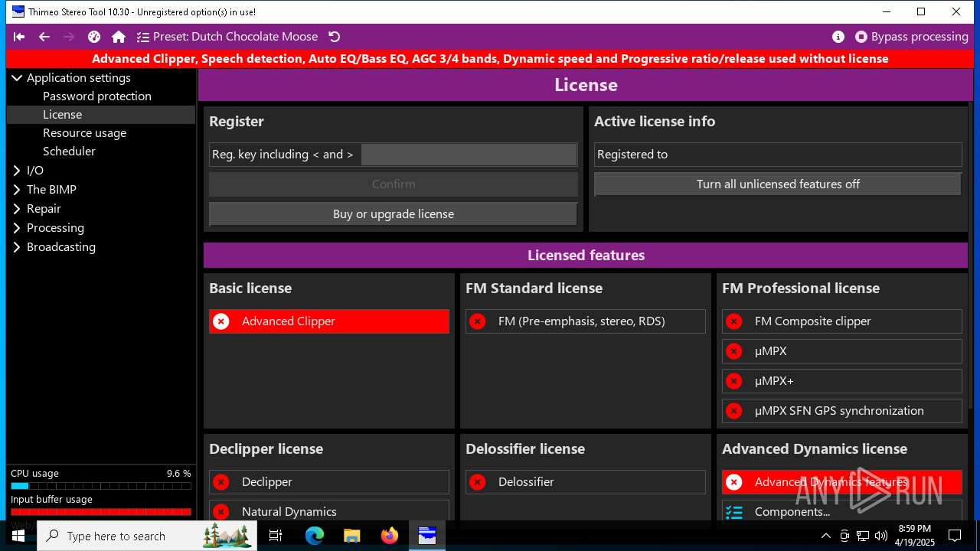Click Buy or upgrade license
980x551 pixels.
click(394, 214)
